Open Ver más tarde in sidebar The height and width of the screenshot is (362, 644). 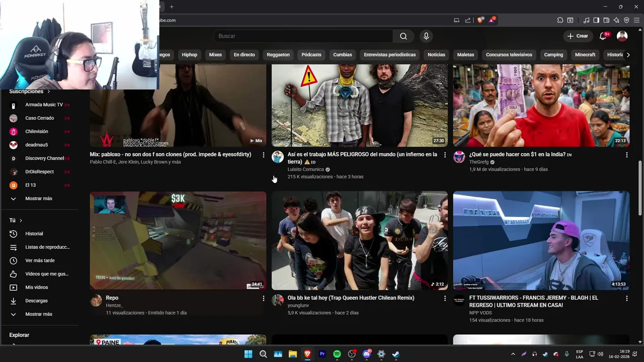coord(39,260)
